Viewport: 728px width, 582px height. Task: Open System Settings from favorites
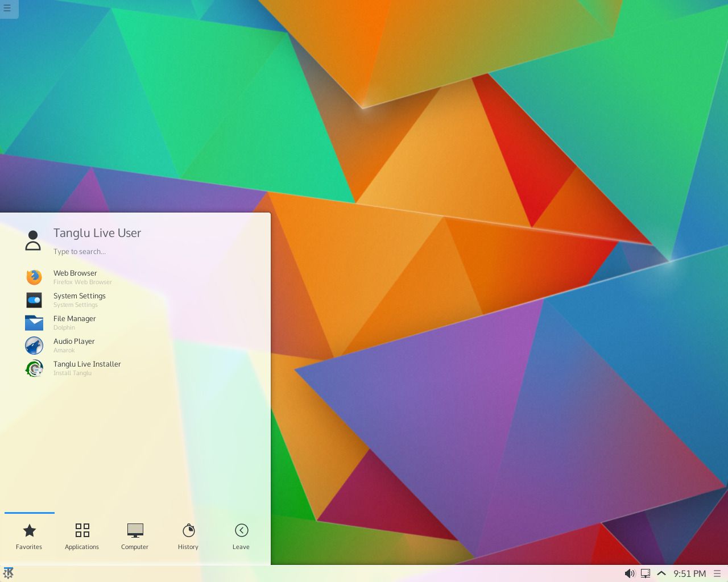pos(80,300)
